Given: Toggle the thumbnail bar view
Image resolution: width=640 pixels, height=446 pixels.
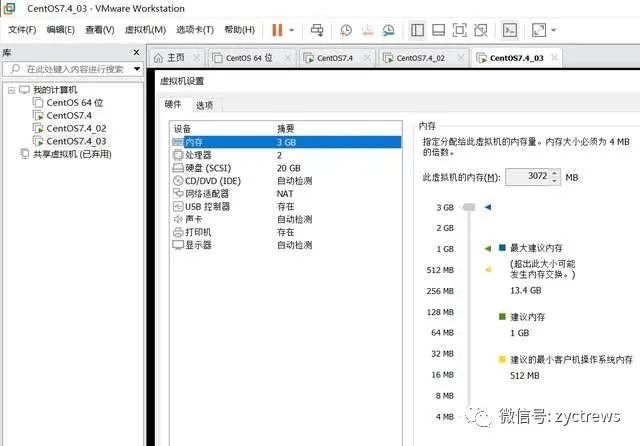Looking at the screenshot, I should [438, 30].
